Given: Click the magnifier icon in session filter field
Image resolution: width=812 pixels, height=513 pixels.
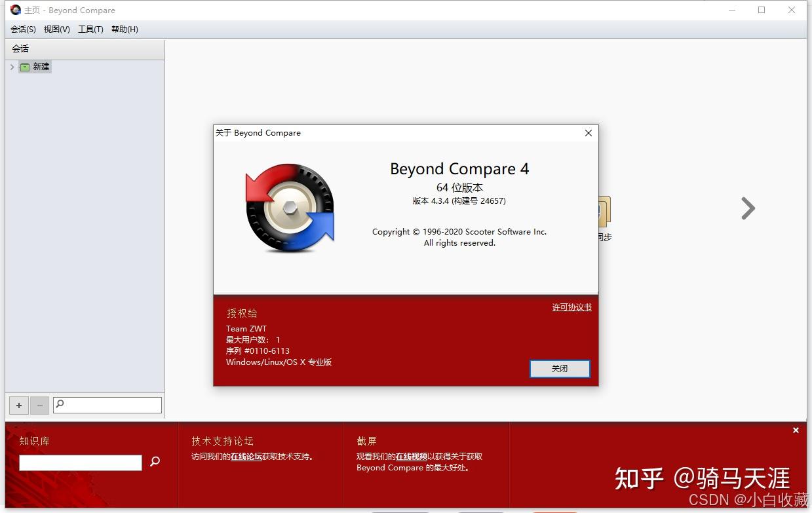Looking at the screenshot, I should click(x=60, y=404).
